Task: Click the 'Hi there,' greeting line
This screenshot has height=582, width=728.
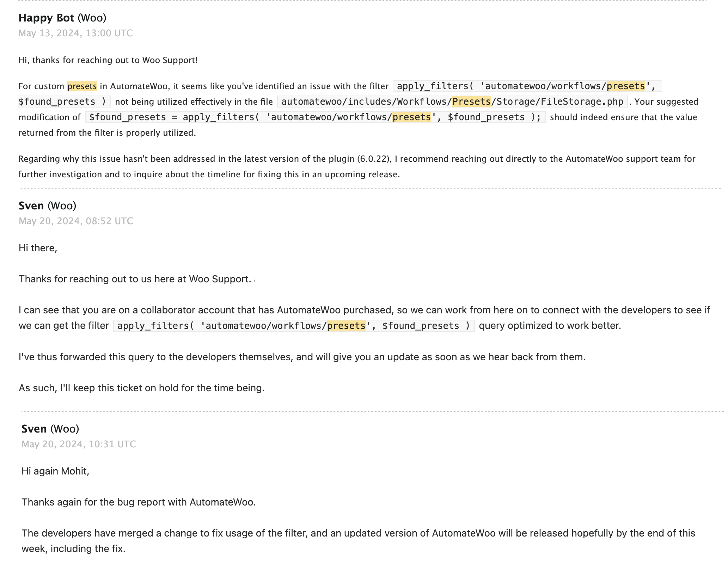Action: (x=38, y=248)
